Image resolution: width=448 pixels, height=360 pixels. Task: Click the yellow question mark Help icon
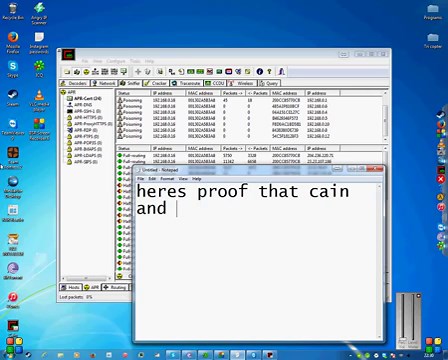coord(269,72)
